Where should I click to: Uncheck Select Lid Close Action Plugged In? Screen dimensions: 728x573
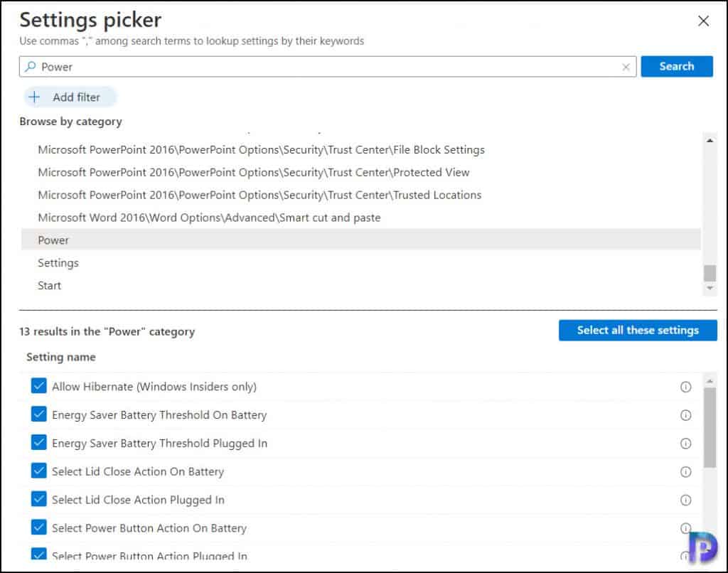[39, 499]
